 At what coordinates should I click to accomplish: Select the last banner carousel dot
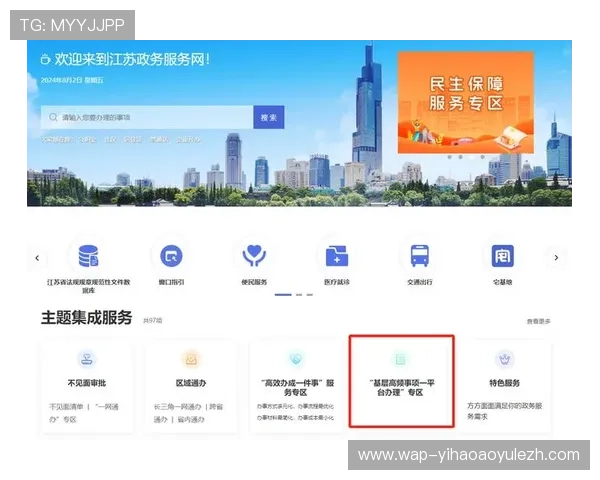[483, 157]
